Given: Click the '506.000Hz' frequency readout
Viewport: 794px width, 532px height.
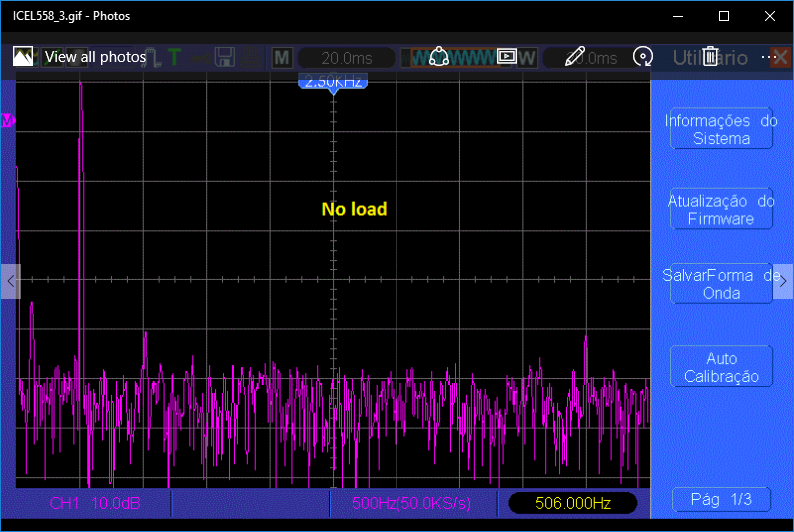Looking at the screenshot, I should (572, 503).
